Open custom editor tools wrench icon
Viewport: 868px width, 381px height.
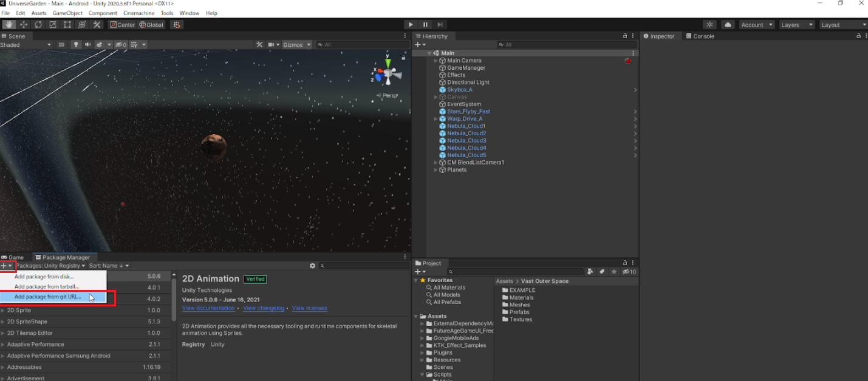[x=97, y=25]
